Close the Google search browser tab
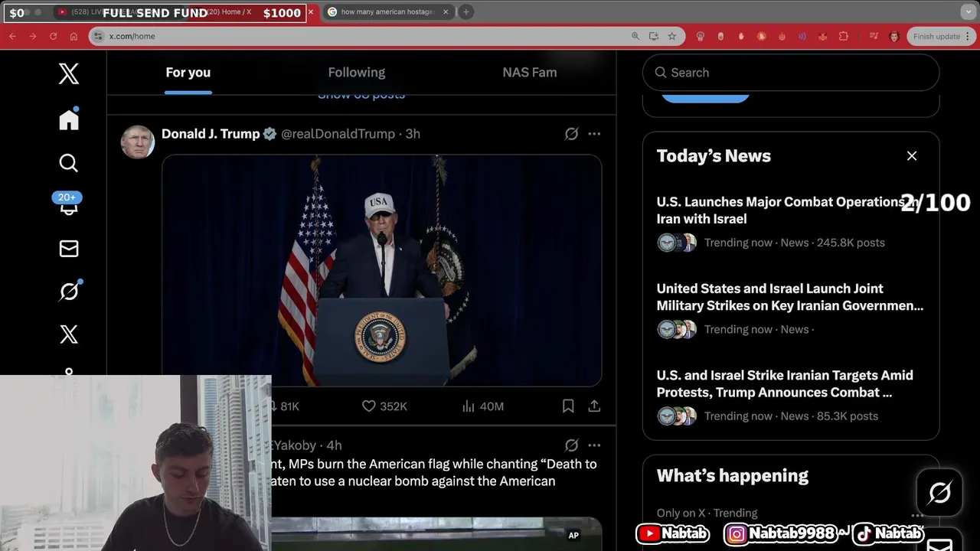Viewport: 980px width, 551px height. pos(446,12)
